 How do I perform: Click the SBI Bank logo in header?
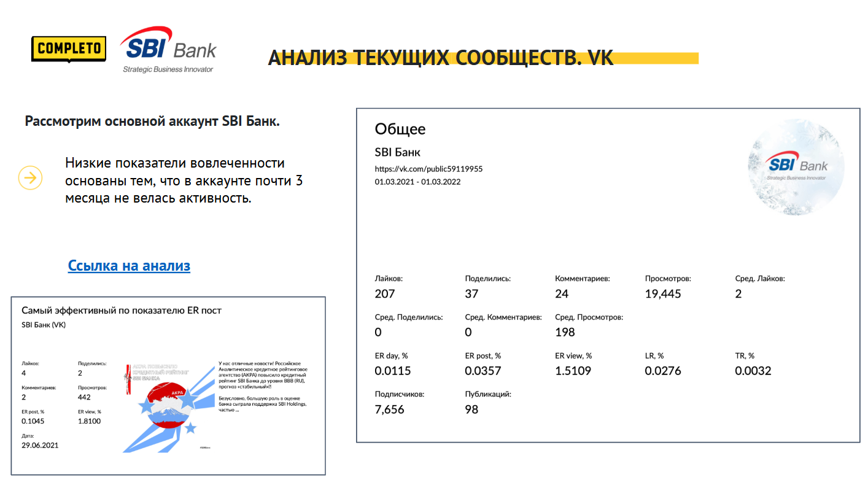168,50
